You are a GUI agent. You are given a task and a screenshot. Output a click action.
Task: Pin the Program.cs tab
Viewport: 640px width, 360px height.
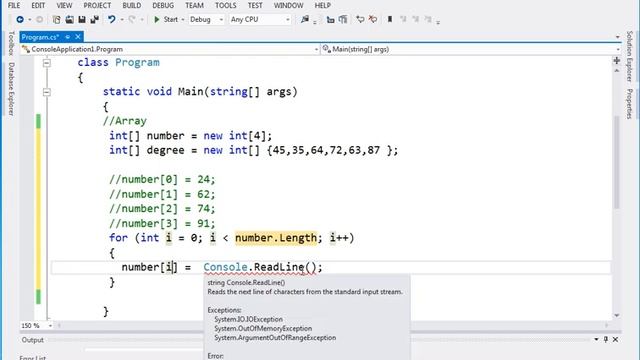coord(68,37)
